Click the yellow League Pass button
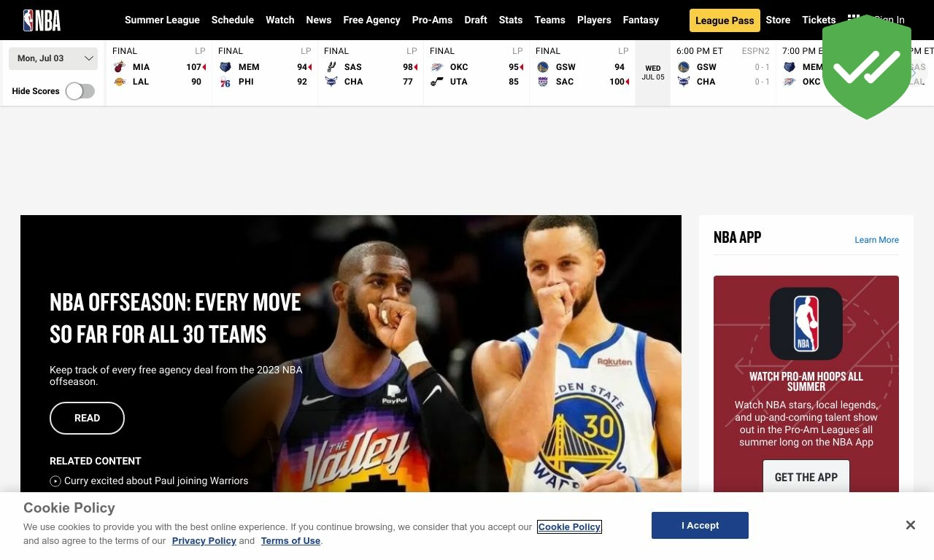Viewport: 934px width, 560px height. point(725,20)
